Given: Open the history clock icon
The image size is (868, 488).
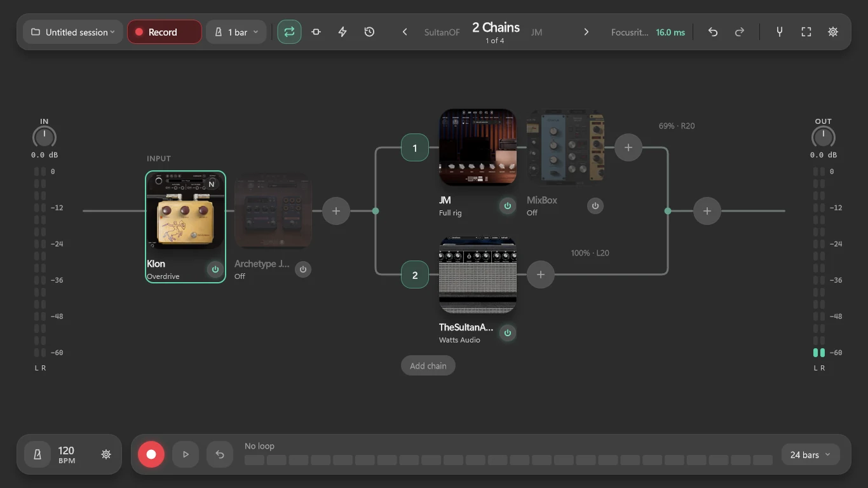Looking at the screenshot, I should click(x=369, y=32).
